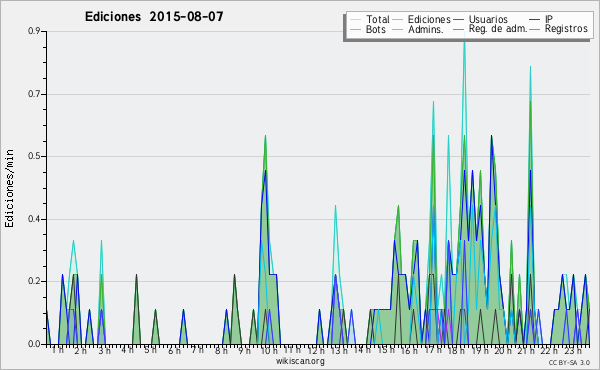Click the 0.4 y-axis value

click(x=34, y=219)
